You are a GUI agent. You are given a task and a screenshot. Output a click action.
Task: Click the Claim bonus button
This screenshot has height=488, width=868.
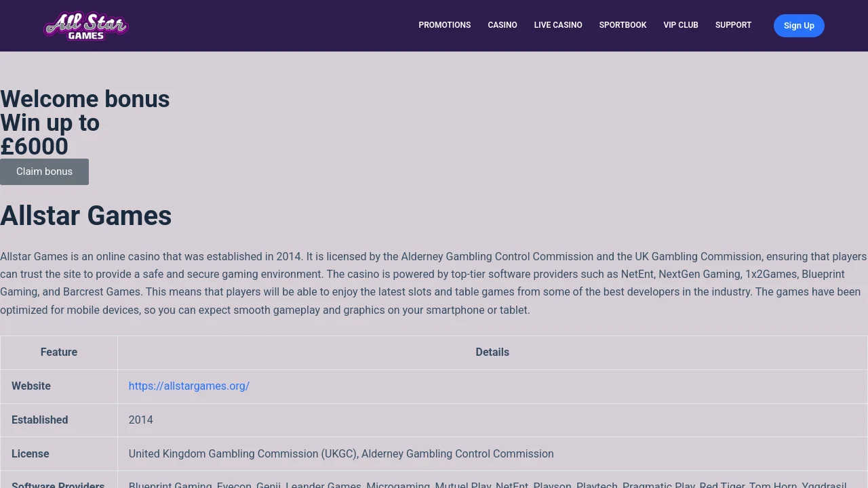44,171
